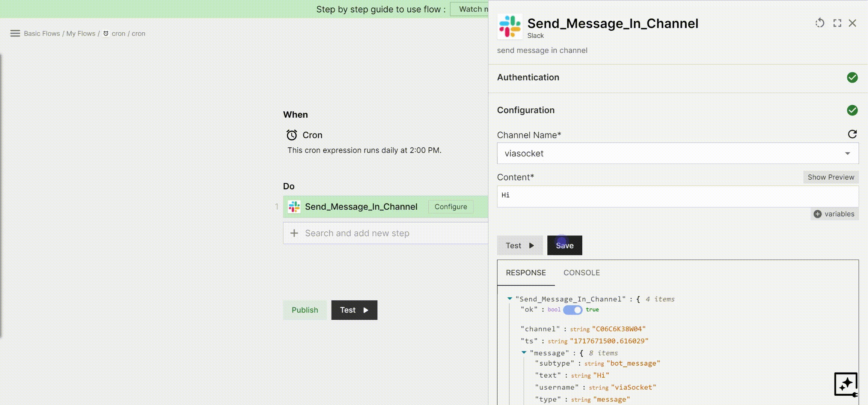
Task: Click the text value "Hi" in response
Action: click(601, 375)
